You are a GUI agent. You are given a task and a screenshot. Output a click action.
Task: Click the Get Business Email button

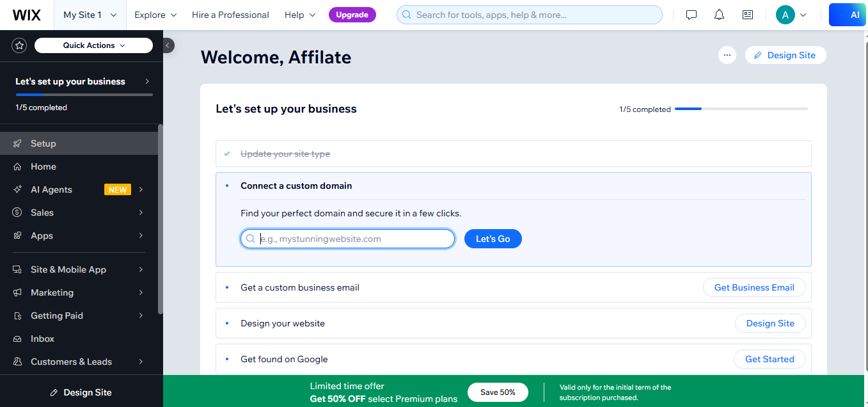tap(754, 287)
